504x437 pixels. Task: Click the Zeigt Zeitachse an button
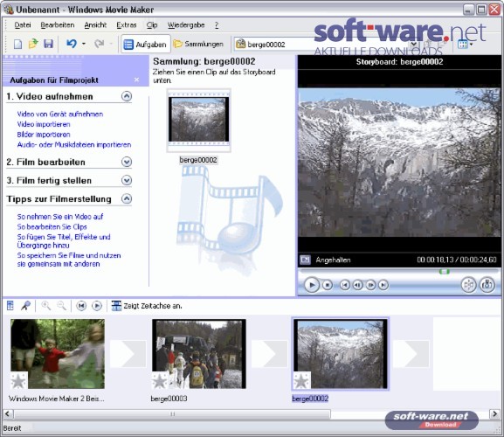[x=147, y=306]
